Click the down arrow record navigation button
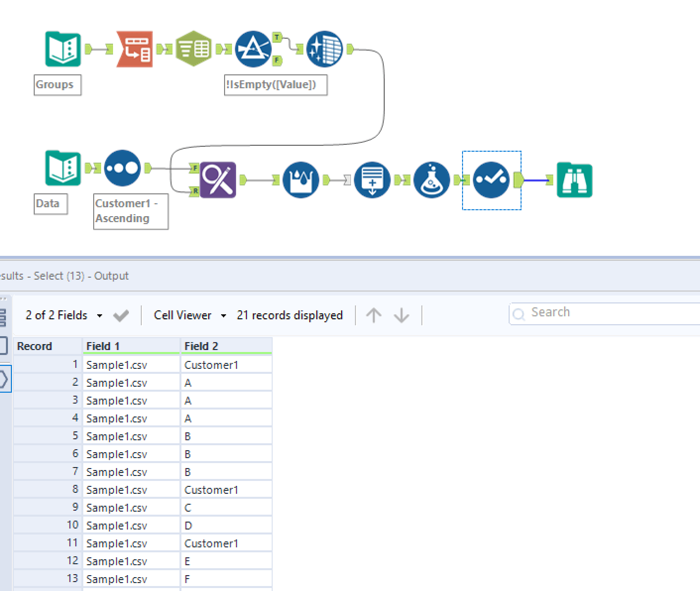 [x=401, y=315]
